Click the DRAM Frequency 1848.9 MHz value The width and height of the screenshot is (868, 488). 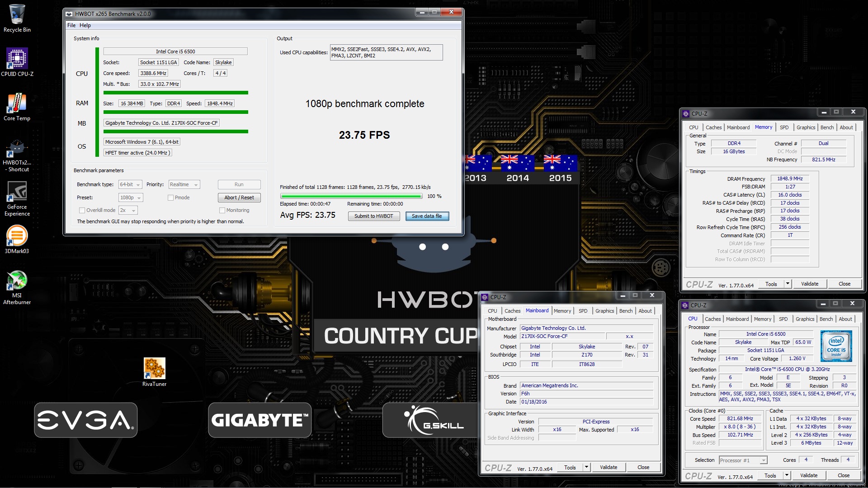pyautogui.click(x=790, y=178)
